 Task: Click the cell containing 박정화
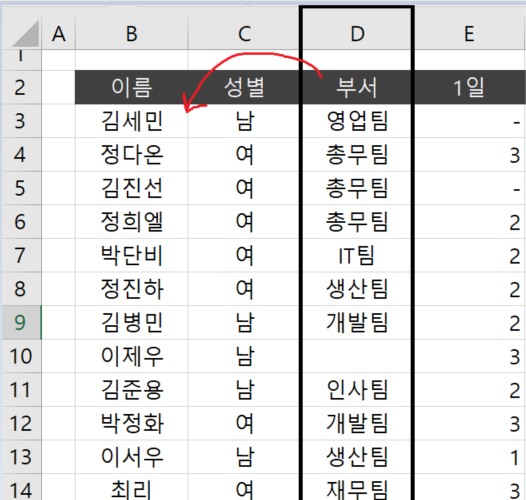[132, 423]
